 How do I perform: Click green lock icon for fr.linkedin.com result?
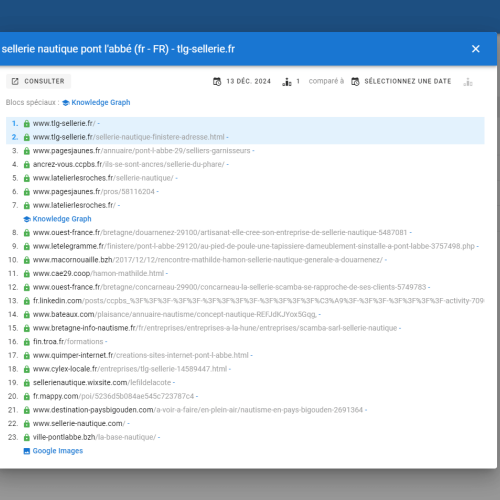[x=27, y=301]
